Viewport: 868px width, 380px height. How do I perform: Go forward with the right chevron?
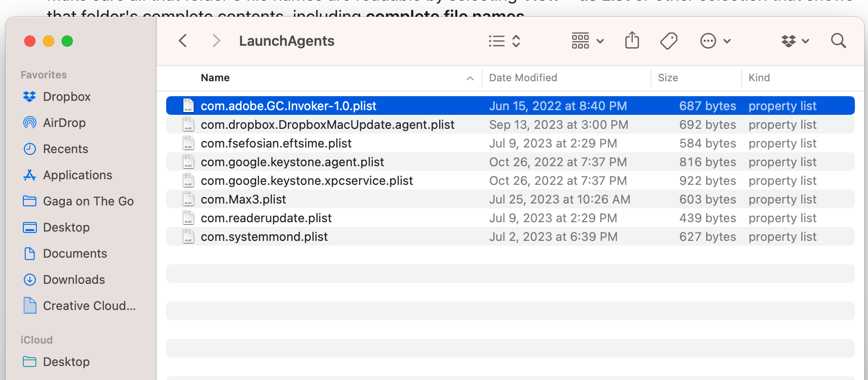pos(216,41)
